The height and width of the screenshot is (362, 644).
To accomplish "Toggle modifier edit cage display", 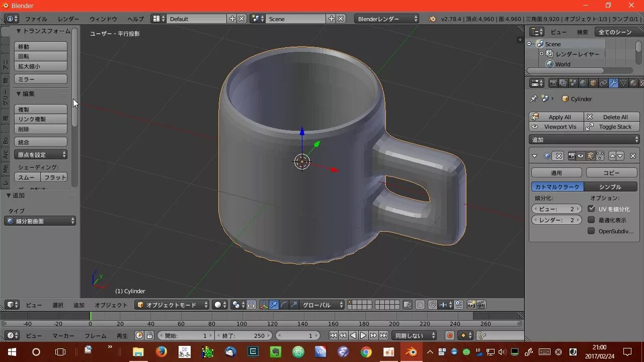I will [x=600, y=156].
